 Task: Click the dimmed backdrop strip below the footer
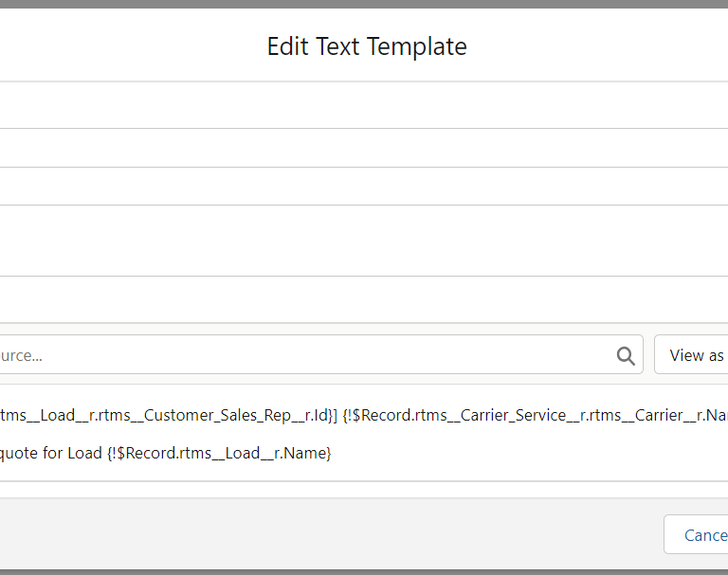pos(364,572)
